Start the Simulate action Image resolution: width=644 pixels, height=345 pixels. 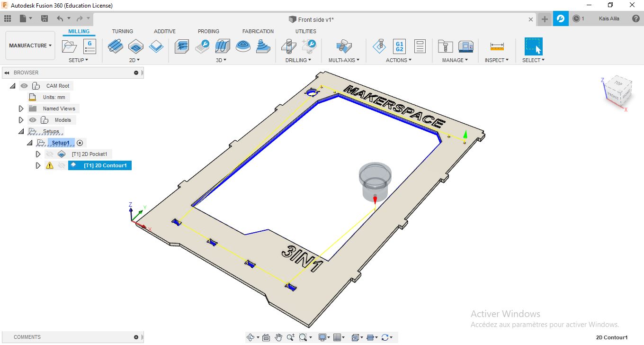tap(379, 46)
